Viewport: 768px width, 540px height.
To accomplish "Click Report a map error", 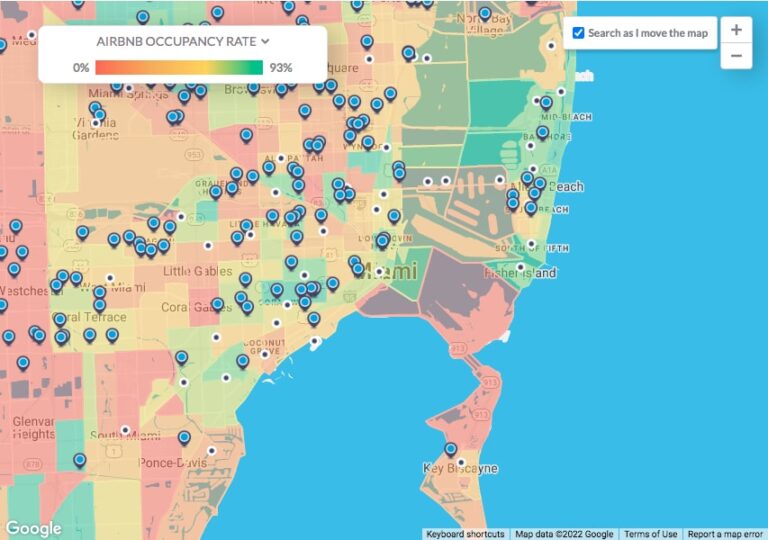I will 726,534.
